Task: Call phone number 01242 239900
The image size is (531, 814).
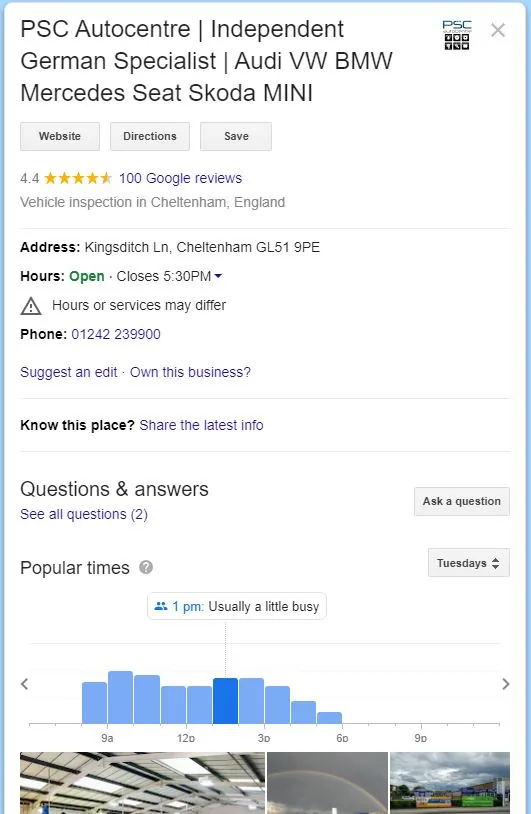Action: click(x=116, y=334)
